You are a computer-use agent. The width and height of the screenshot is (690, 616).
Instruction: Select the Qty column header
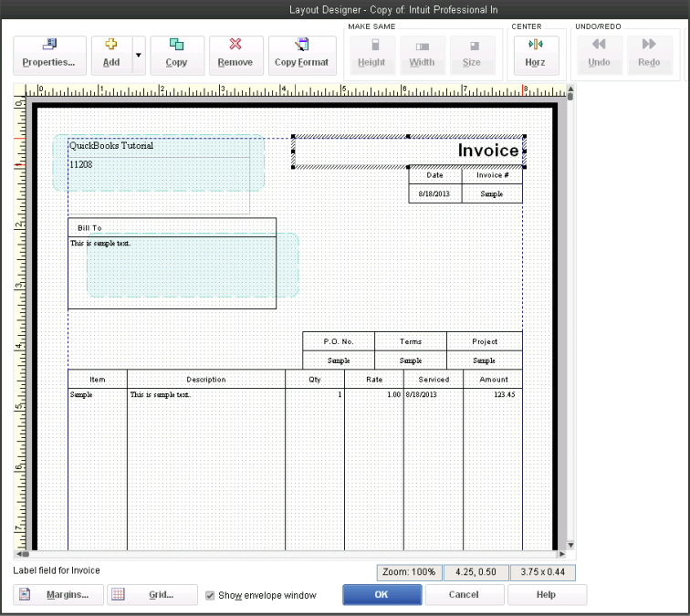[315, 380]
